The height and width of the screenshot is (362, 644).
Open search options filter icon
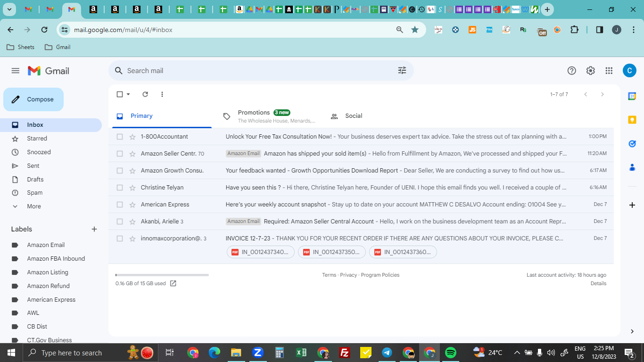402,71
